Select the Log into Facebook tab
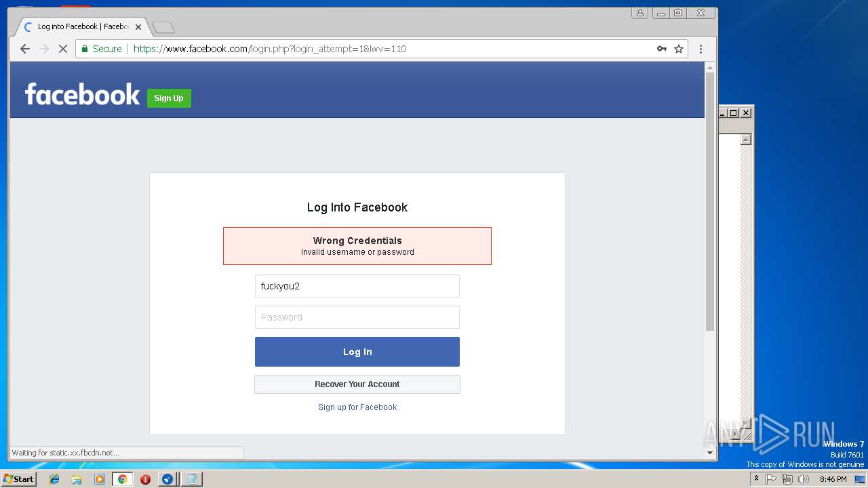 click(81, 27)
